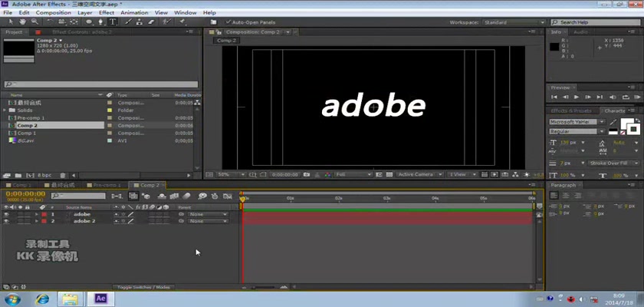The width and height of the screenshot is (644, 307).
Task: Open the composition mini-flowchart icon
Action: [117, 196]
